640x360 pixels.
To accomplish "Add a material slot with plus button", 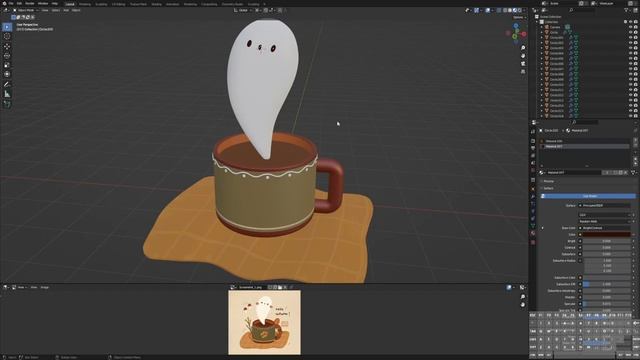I will coord(635,140).
